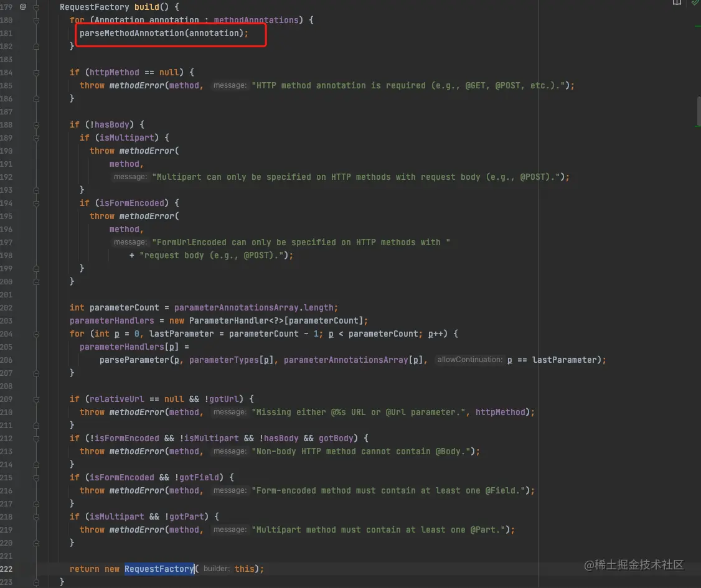Click gotPart on line 218
Image resolution: width=701 pixels, height=588 pixels.
pyautogui.click(x=186, y=517)
